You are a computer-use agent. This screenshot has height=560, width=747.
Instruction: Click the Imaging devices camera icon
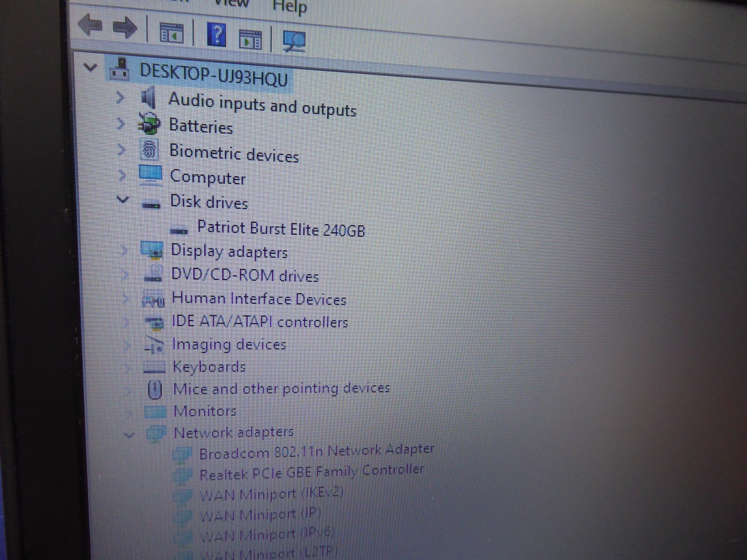click(x=154, y=345)
